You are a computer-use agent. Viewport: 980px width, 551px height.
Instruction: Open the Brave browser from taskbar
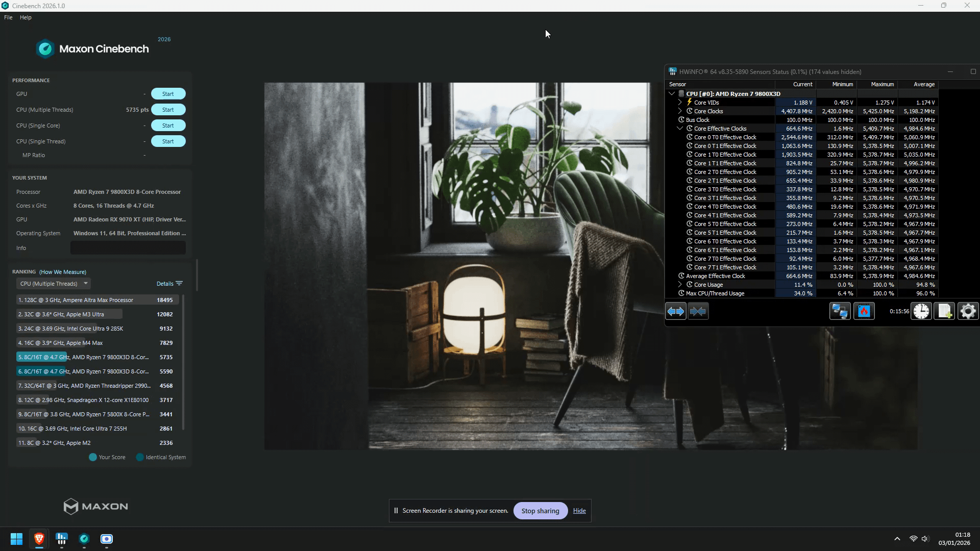(39, 539)
